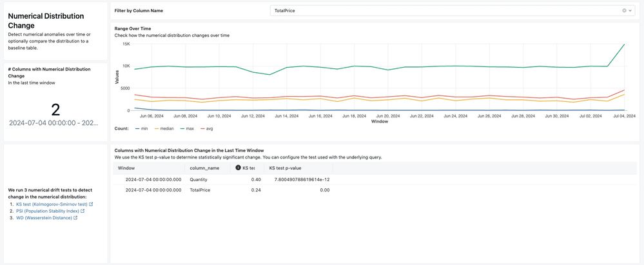
Task: Click external link icon after KS test
Action: point(91,204)
